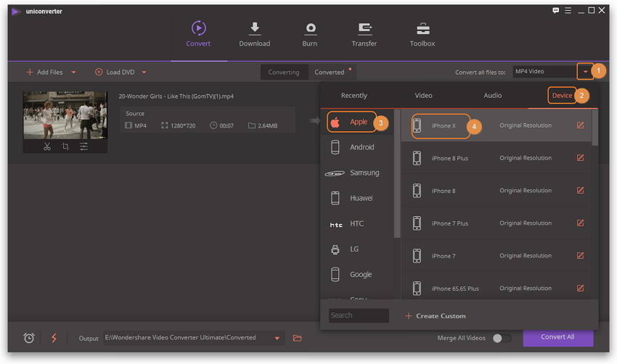Click the Wonder Girls video thumbnail
This screenshot has width=617, height=364.
[65, 115]
